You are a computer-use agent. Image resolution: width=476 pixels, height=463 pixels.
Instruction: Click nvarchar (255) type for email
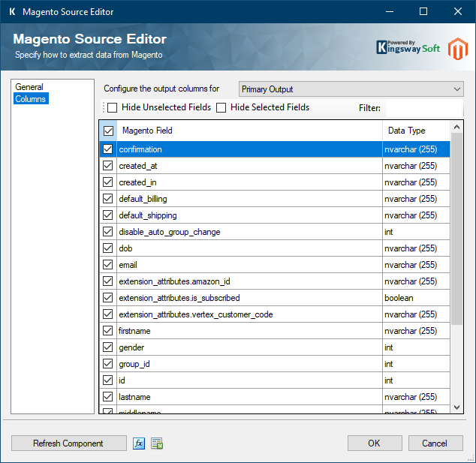(416, 265)
